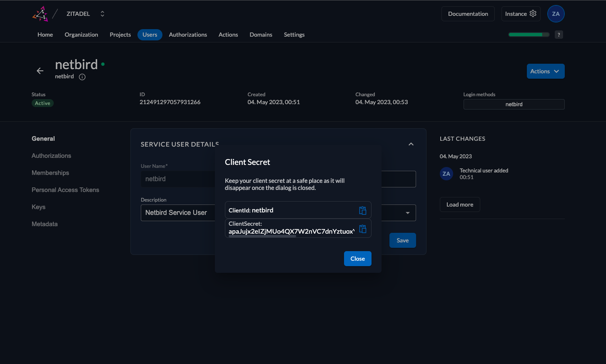Viewport: 606px width, 364px height.
Task: Open the question mark help icon
Action: tap(559, 35)
